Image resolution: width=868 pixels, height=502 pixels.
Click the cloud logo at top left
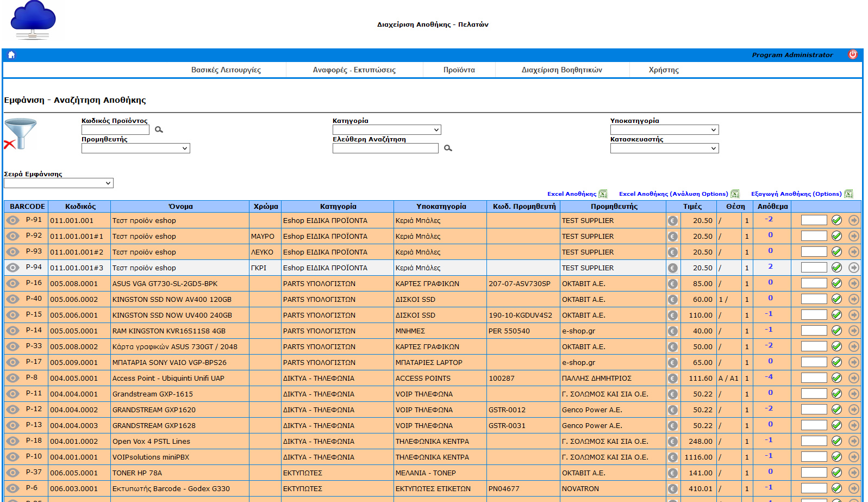coord(33,20)
